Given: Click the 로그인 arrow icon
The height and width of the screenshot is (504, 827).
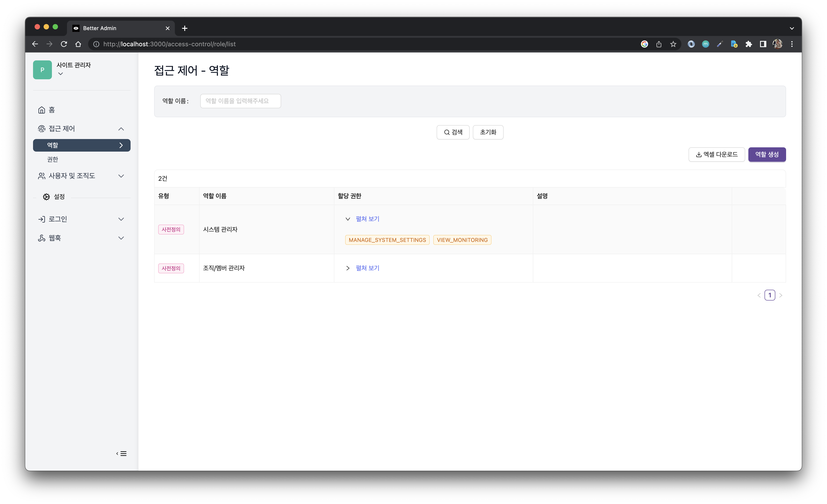Looking at the screenshot, I should coord(42,219).
